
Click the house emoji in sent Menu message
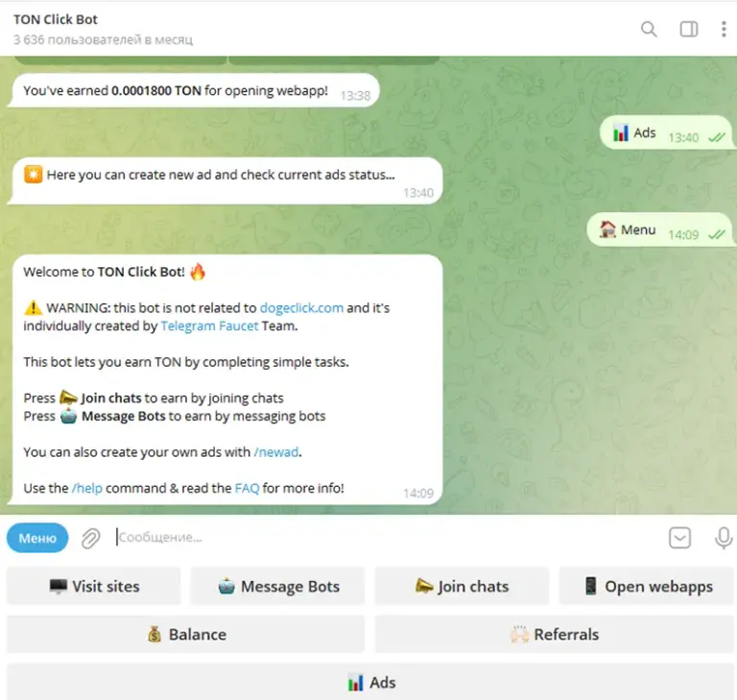[607, 229]
